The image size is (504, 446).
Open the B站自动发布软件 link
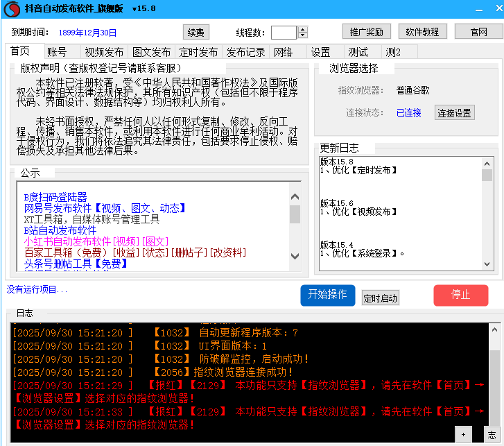[60, 230]
